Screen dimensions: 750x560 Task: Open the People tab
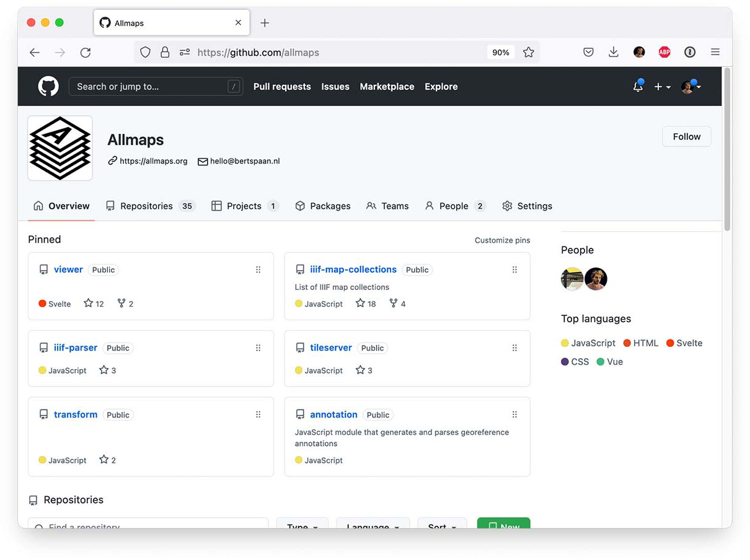[x=455, y=206]
